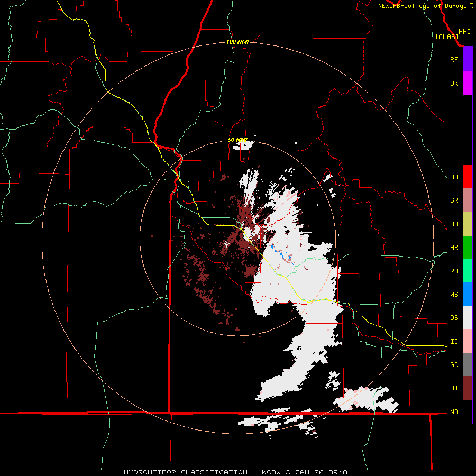The height and width of the screenshot is (476, 476).
Task: Click the HYDROMETEOR CLASSIFICATION title text
Action: click(186, 472)
